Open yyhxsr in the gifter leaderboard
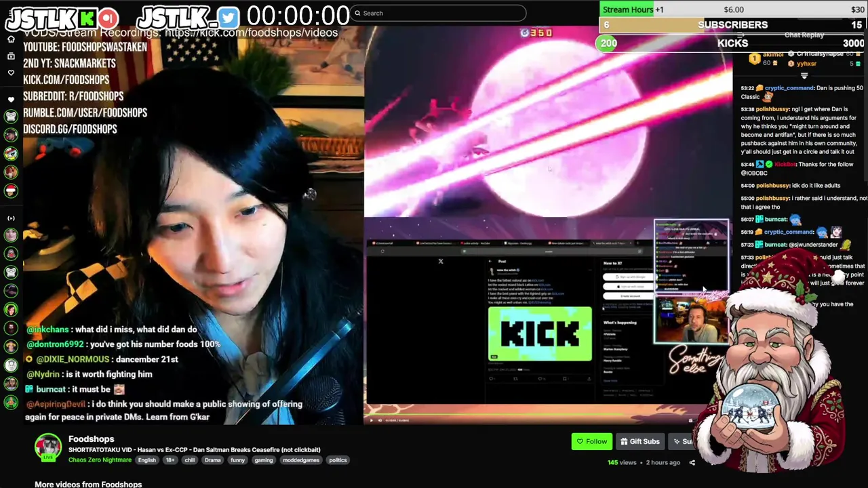This screenshot has height=488, width=868. [807, 64]
